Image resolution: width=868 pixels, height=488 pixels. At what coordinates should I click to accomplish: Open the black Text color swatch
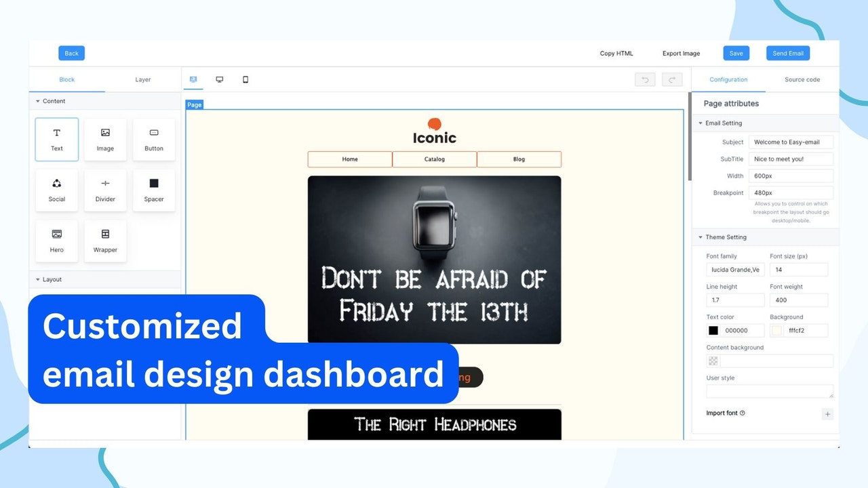(712, 330)
